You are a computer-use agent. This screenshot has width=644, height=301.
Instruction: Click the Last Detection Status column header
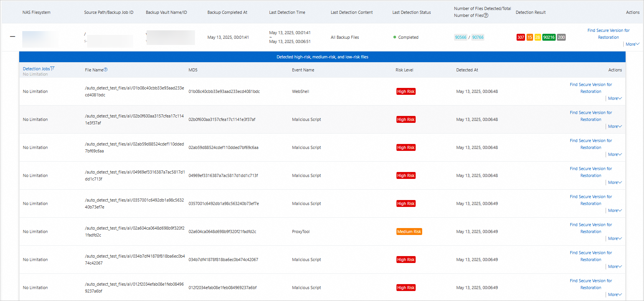411,12
